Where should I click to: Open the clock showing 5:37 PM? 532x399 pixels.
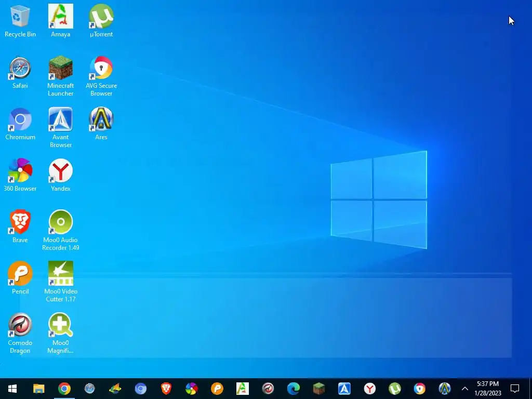[x=487, y=389]
